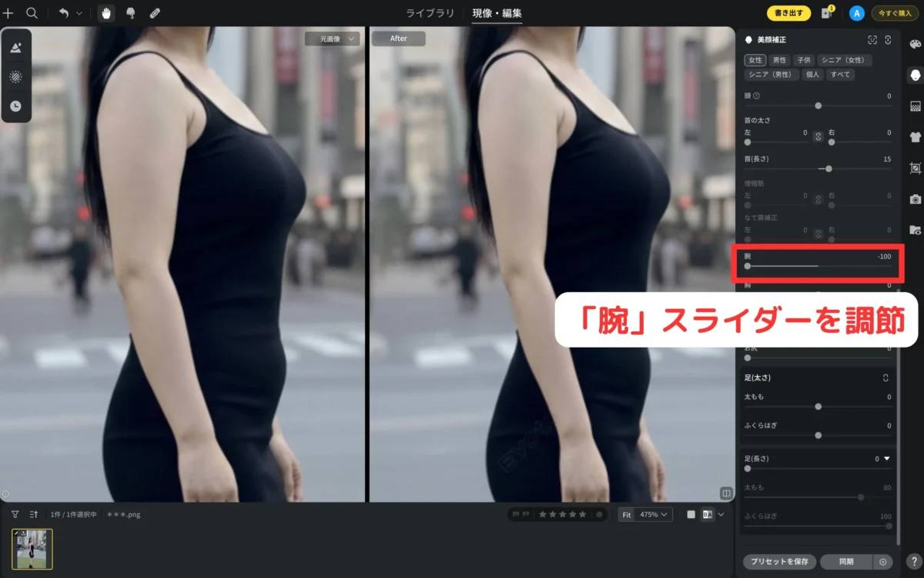This screenshot has height=578, width=924.
Task: Toggle the 足(太さ) link icon
Action: [x=885, y=378]
